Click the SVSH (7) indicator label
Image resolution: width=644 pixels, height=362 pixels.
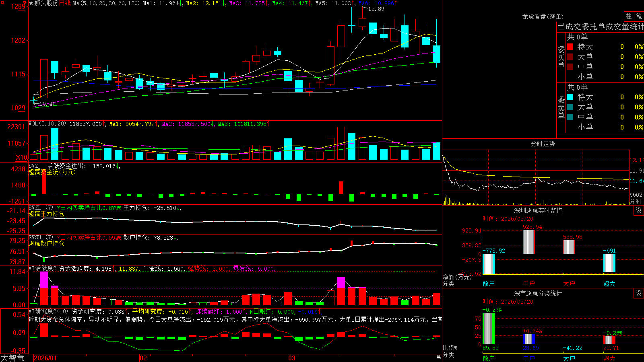click(x=41, y=238)
